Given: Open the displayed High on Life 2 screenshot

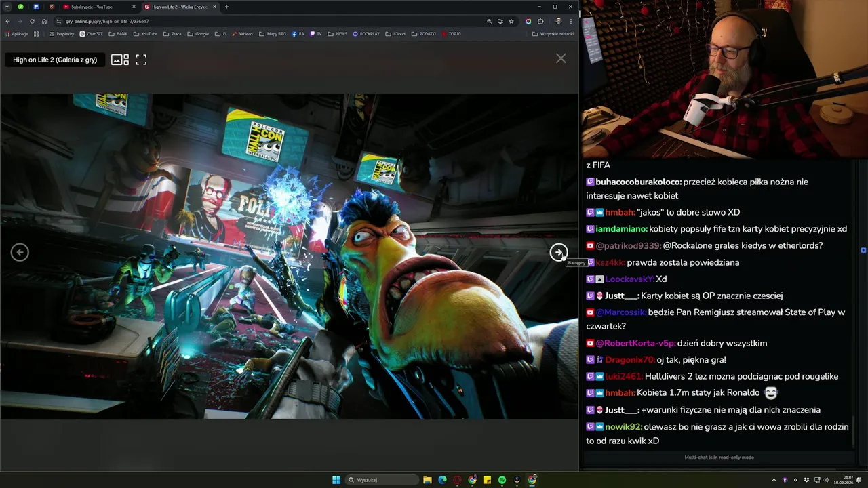Looking at the screenshot, I should [x=289, y=256].
